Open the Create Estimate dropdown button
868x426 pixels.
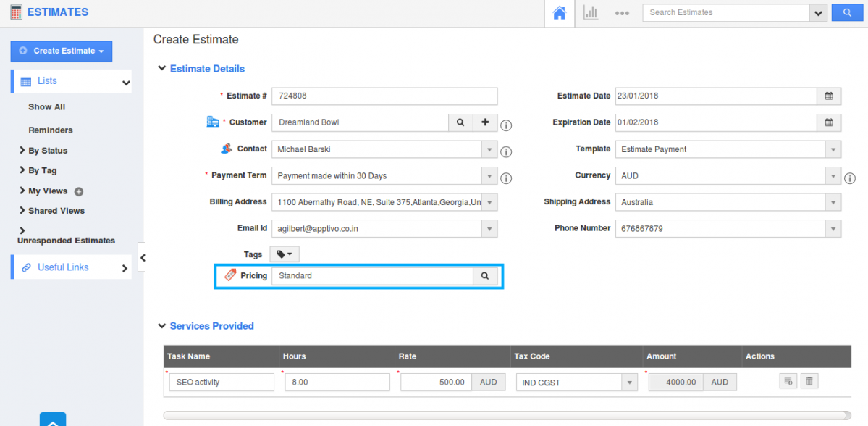tap(62, 51)
